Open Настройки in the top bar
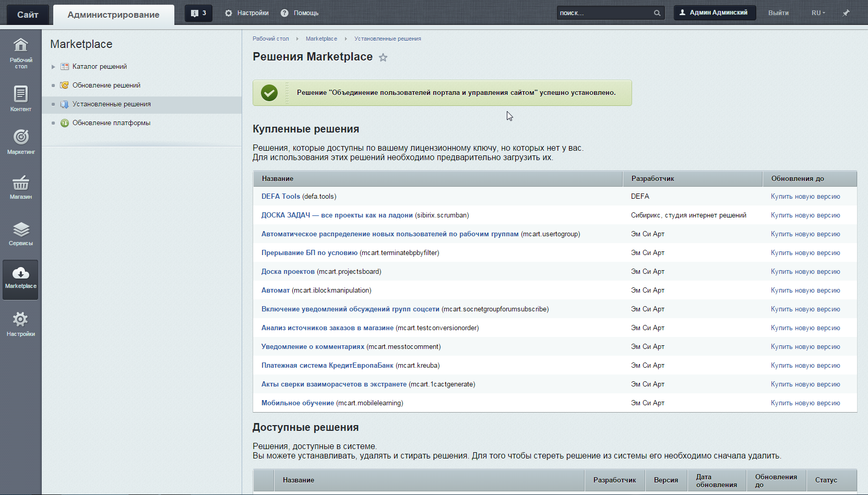This screenshot has width=868, height=495. [x=247, y=13]
